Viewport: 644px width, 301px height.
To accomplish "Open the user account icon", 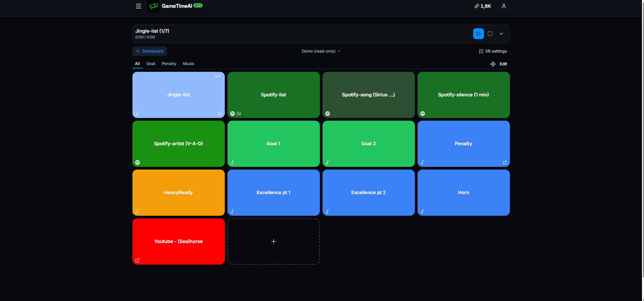I will [503, 6].
